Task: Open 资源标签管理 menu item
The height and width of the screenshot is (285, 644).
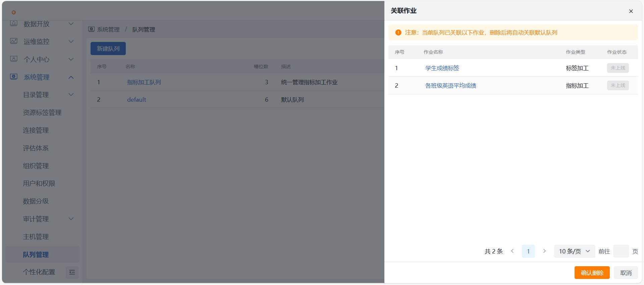Action: [x=42, y=112]
